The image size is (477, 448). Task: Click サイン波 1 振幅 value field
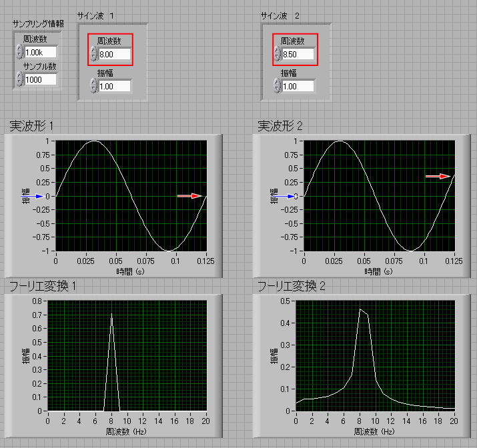pyautogui.click(x=115, y=86)
